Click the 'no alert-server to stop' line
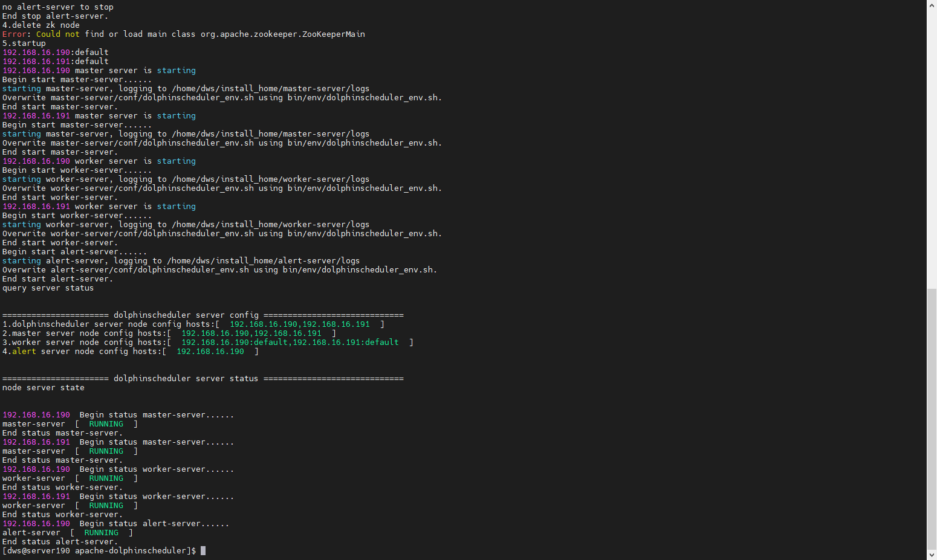The image size is (937, 560). [x=57, y=7]
